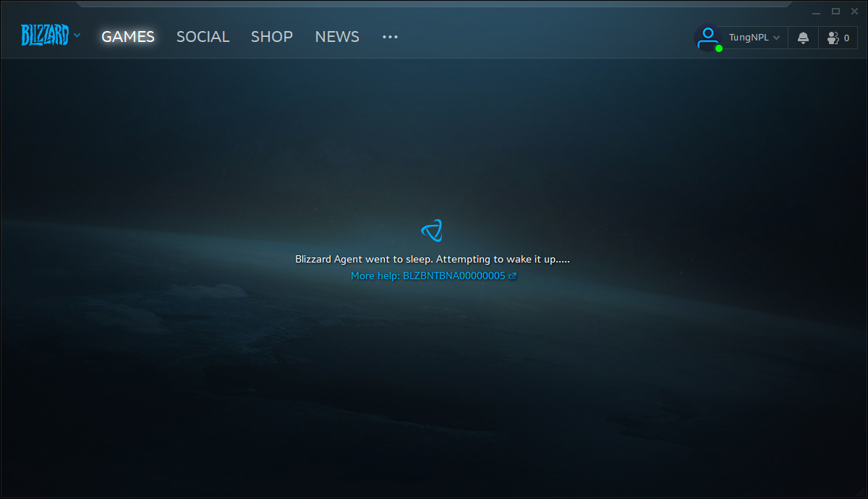The image size is (868, 499).
Task: Click the profile avatar icon
Action: click(x=707, y=37)
